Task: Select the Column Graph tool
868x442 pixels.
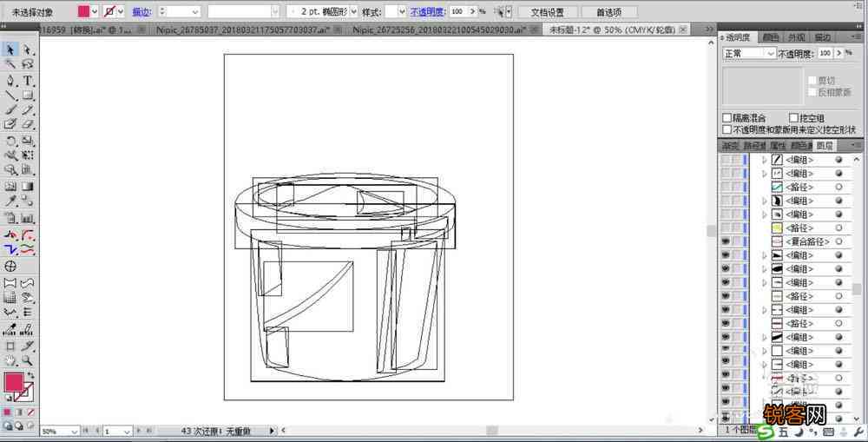Action: pos(27,218)
